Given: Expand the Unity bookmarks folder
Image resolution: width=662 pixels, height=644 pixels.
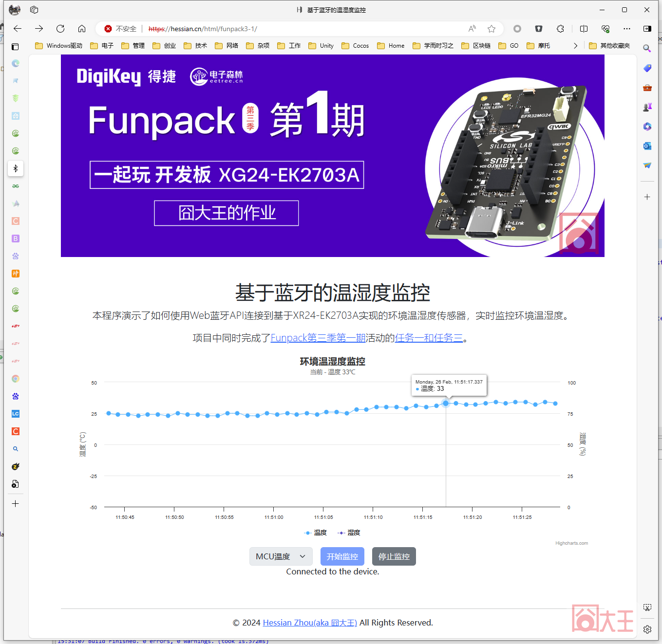Looking at the screenshot, I should click(x=321, y=46).
